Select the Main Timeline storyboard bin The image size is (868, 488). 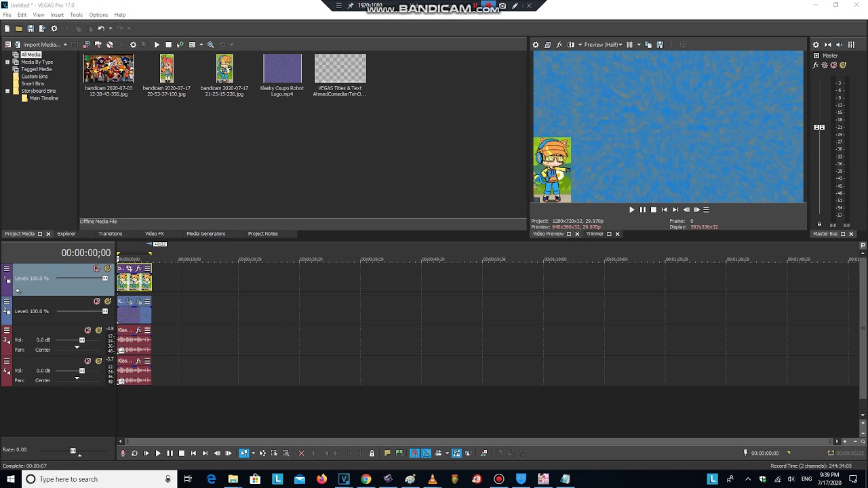[44, 98]
